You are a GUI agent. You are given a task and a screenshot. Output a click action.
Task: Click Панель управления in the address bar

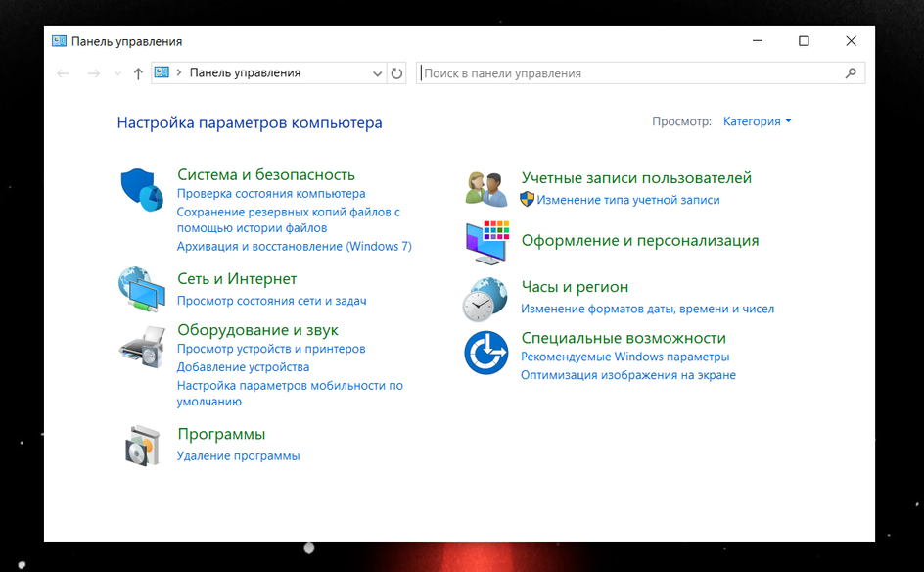[245, 72]
